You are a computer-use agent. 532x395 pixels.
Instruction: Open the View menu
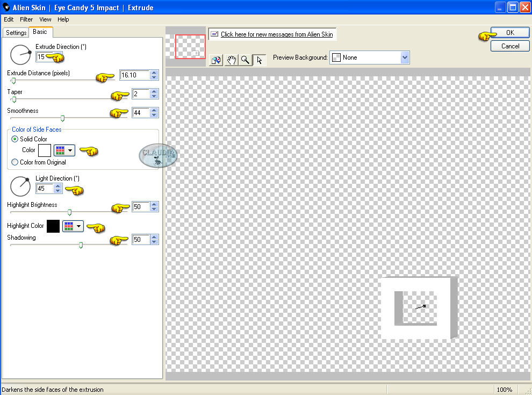coord(45,19)
